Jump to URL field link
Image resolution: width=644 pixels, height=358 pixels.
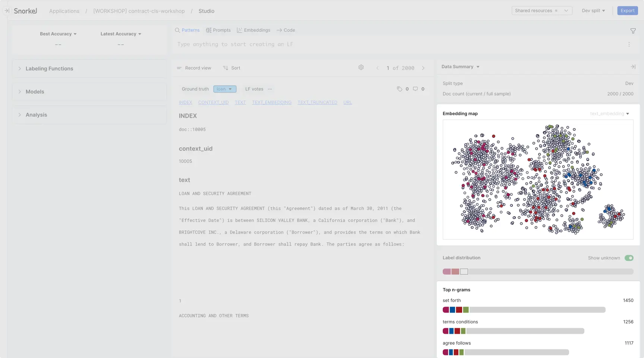click(348, 102)
